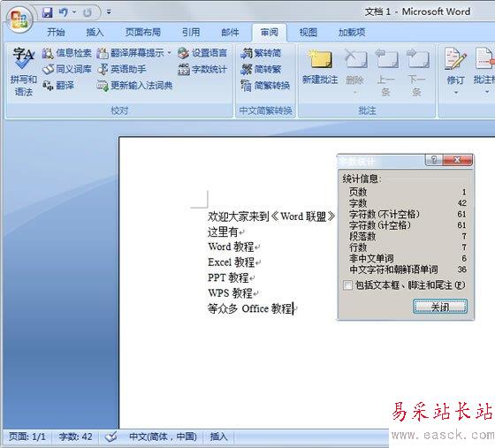Click the '中文字符和朝鲜语单词' row
Screen dimensions: 495x448
tap(407, 270)
